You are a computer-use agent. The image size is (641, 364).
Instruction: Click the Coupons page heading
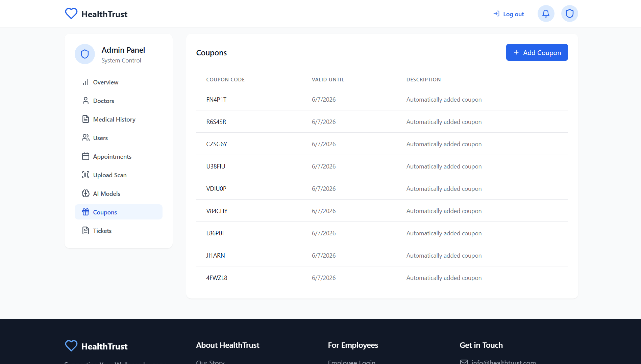click(212, 53)
